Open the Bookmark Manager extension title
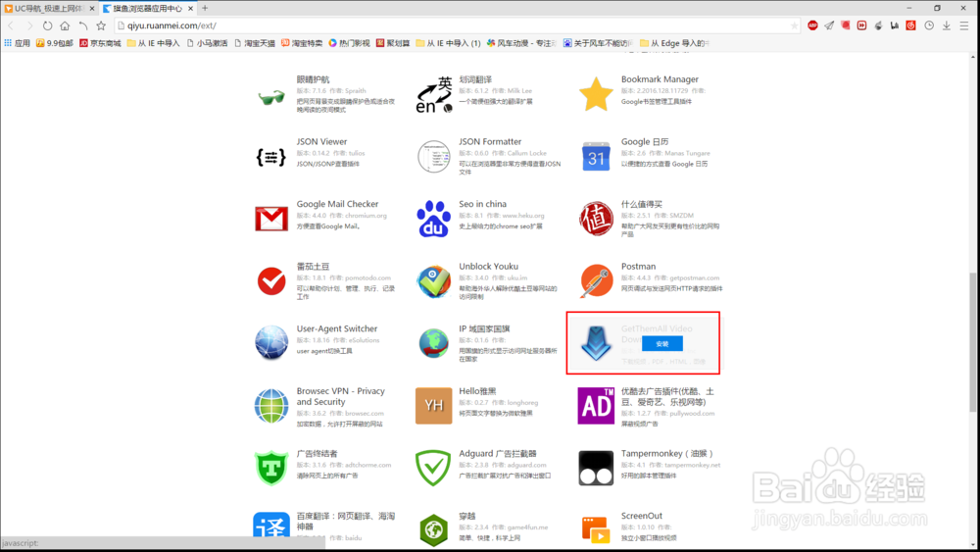Image resolution: width=980 pixels, height=552 pixels. click(660, 79)
